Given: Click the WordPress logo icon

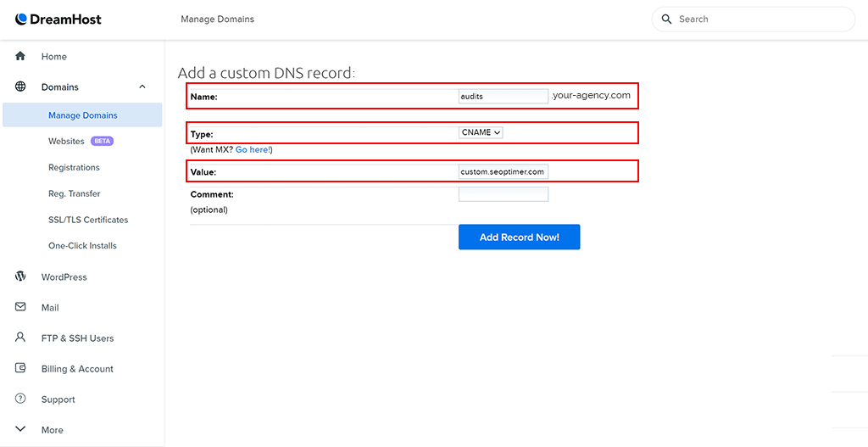Looking at the screenshot, I should 20,277.
